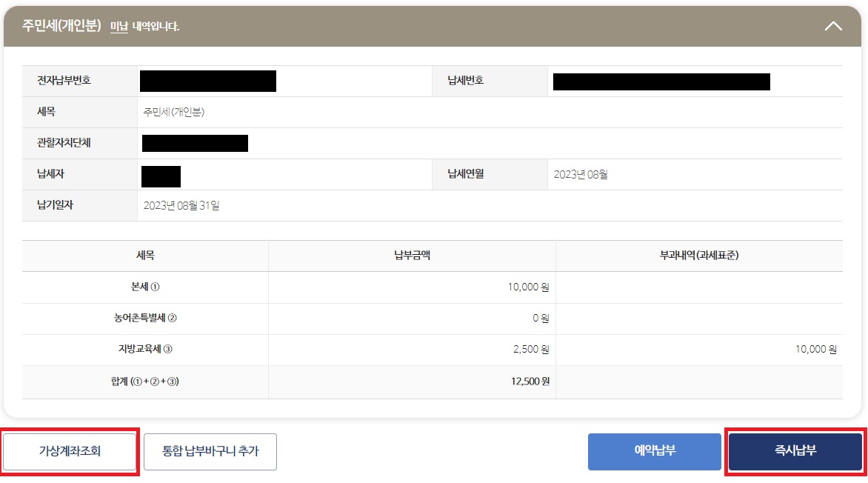The image size is (868, 483).
Task: Click the 납세번호 label
Action: 466,81
